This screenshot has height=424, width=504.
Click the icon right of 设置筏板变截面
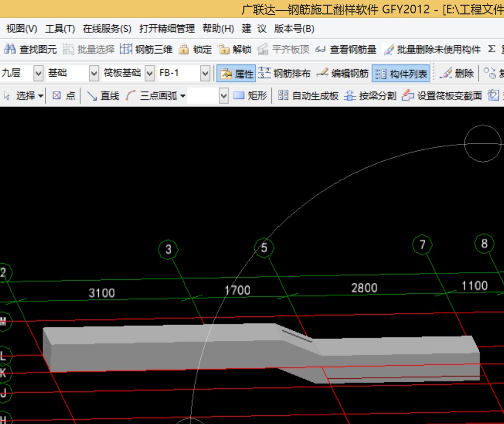click(493, 95)
